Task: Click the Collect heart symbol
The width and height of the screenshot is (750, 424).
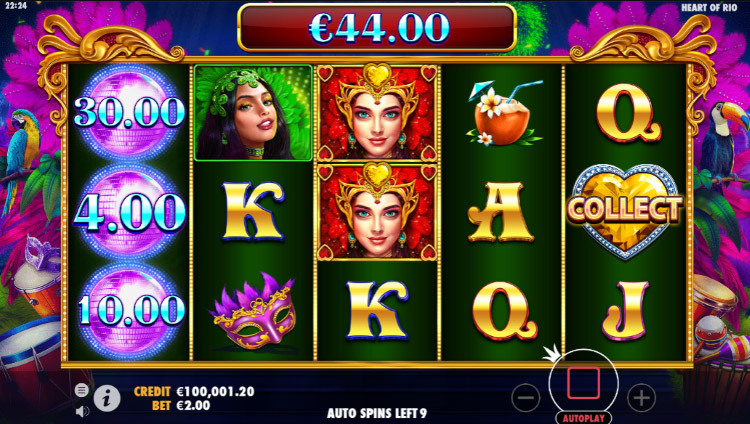Action: [625, 211]
